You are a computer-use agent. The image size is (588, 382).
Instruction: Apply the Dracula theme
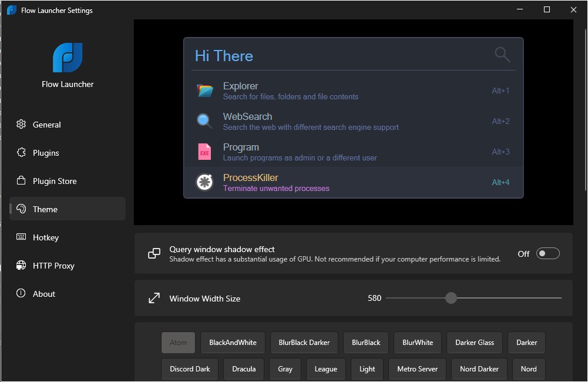pyautogui.click(x=244, y=369)
